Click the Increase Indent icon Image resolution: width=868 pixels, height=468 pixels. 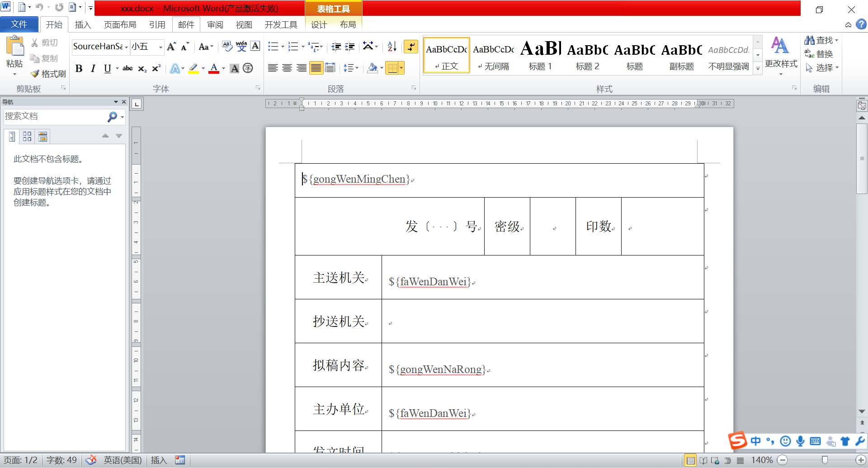point(349,47)
